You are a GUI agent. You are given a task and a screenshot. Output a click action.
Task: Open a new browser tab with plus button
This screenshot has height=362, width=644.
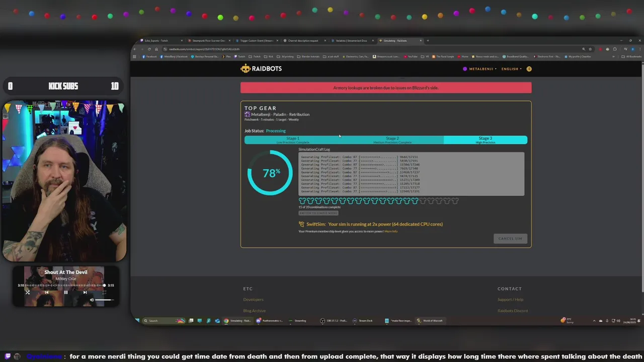pyautogui.click(x=428, y=41)
